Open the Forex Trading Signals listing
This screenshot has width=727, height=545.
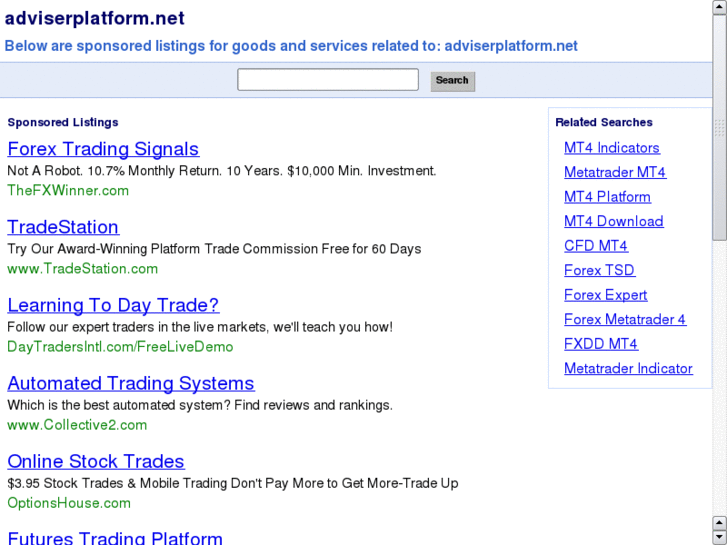click(x=103, y=149)
